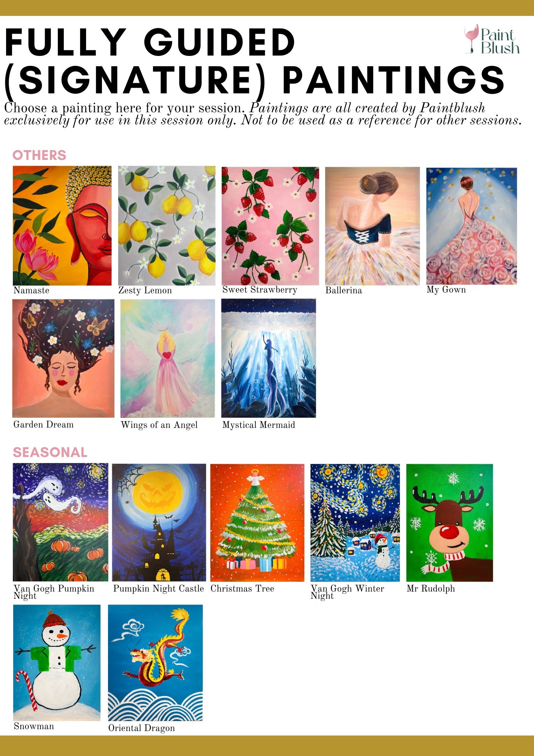
Task: Click the Mystical Mermaid caption label
Action: click(259, 425)
